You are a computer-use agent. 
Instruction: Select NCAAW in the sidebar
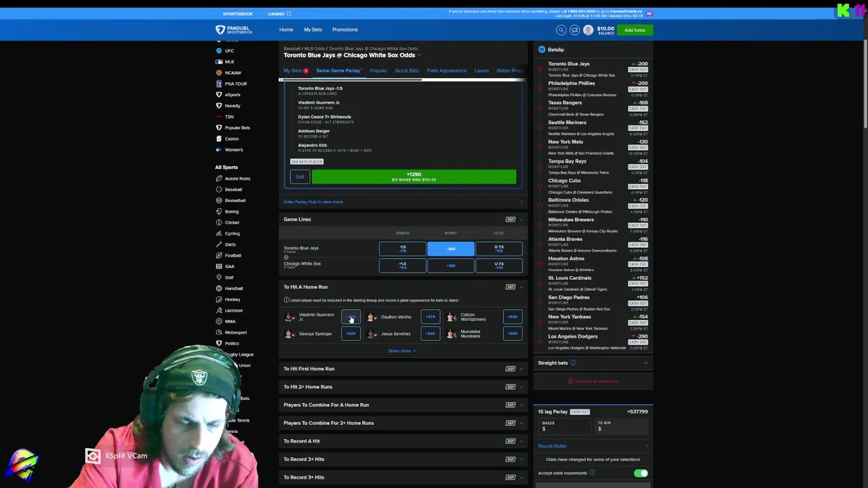[x=233, y=73]
